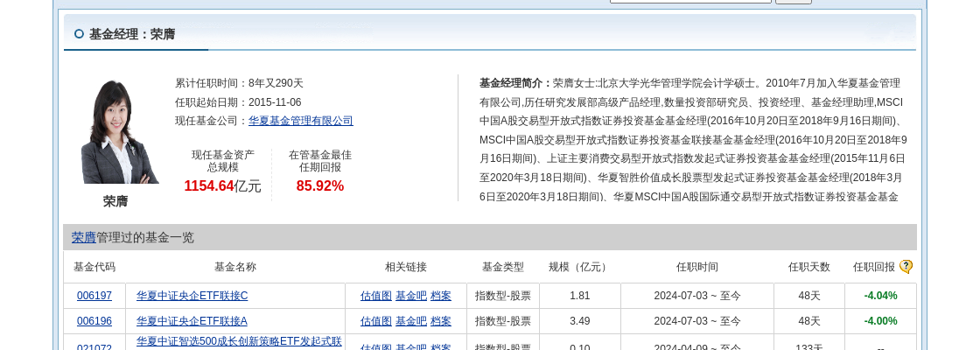Click the 任职时间 column header
Image resolution: width=980 pixels, height=350 pixels.
(696, 267)
